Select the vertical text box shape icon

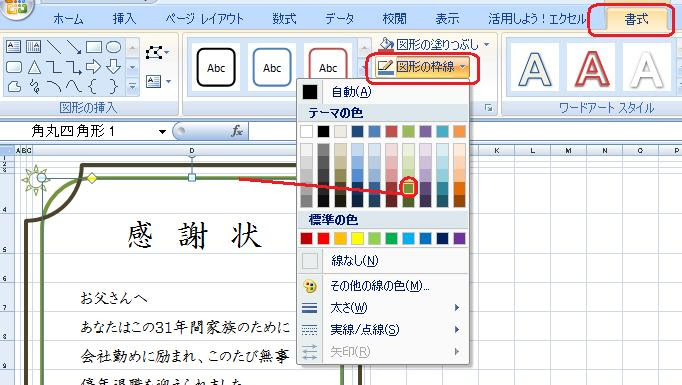point(33,47)
